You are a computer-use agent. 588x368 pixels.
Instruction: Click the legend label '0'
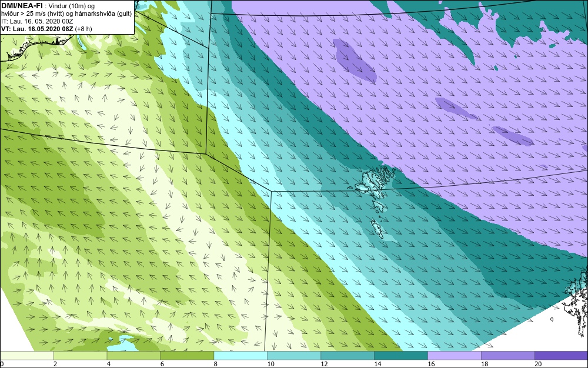click(x=2, y=364)
